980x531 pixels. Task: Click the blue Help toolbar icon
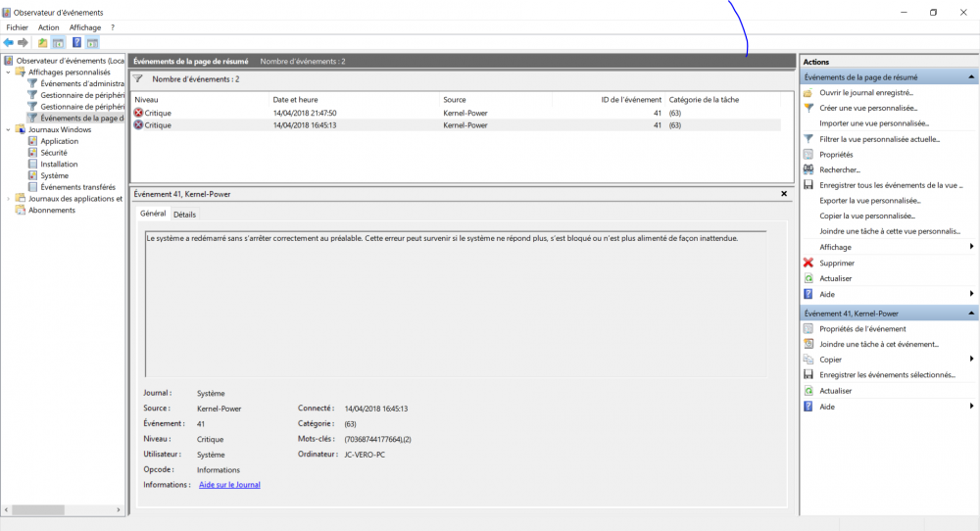pyautogui.click(x=76, y=43)
